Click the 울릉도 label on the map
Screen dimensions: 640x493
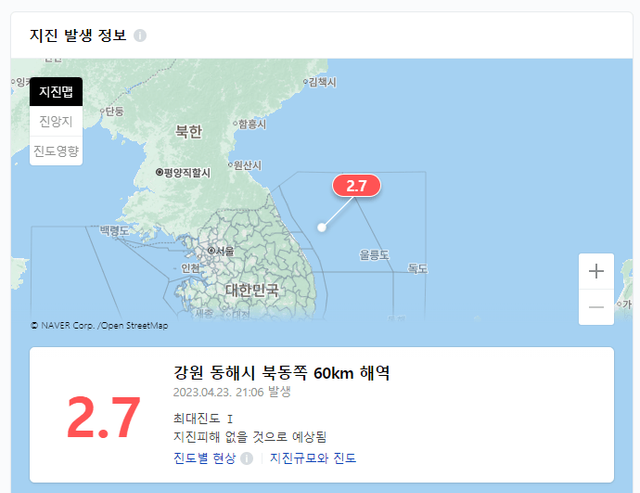pos(374,255)
